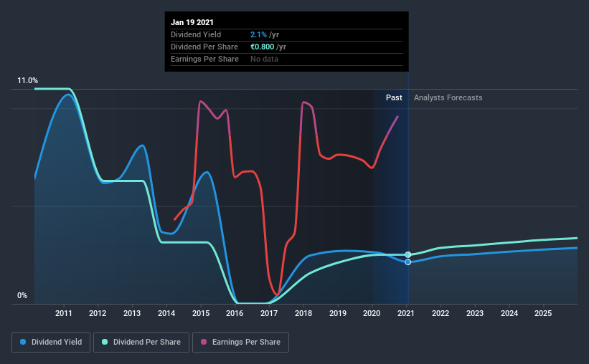The height and width of the screenshot is (364, 589).
Task: Click the 2013 x-axis label
Action: (x=132, y=313)
